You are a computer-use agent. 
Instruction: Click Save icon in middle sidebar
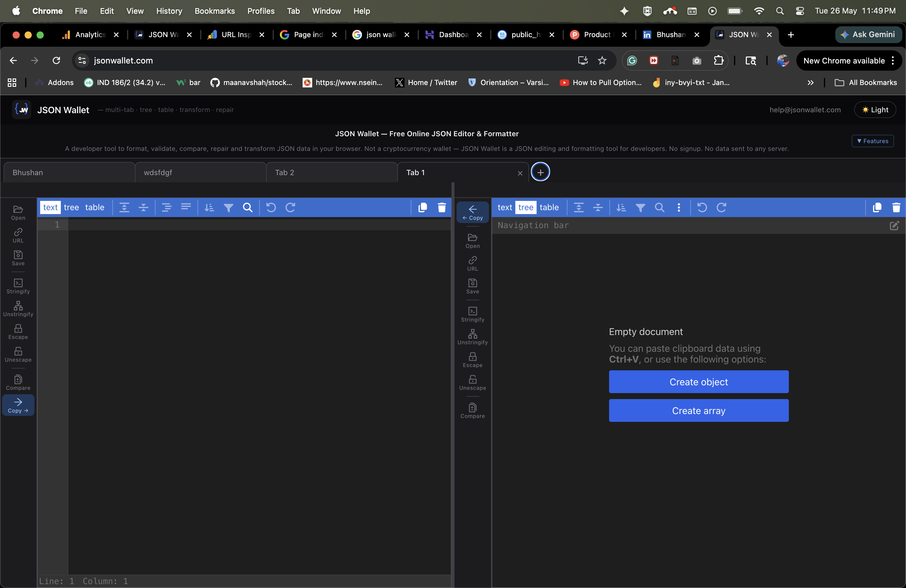(472, 287)
